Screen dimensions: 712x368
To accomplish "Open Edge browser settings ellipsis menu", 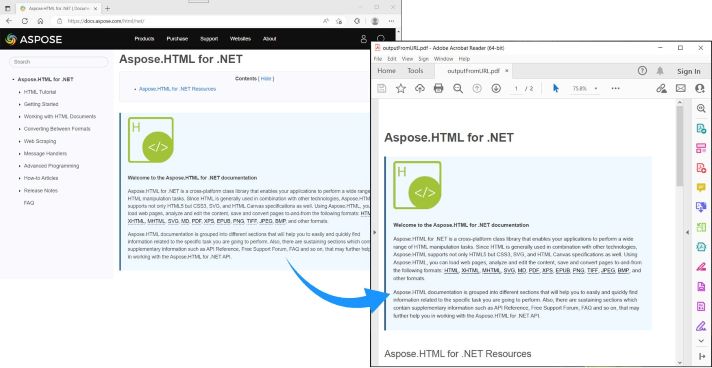I will pyautogui.click(x=391, y=21).
